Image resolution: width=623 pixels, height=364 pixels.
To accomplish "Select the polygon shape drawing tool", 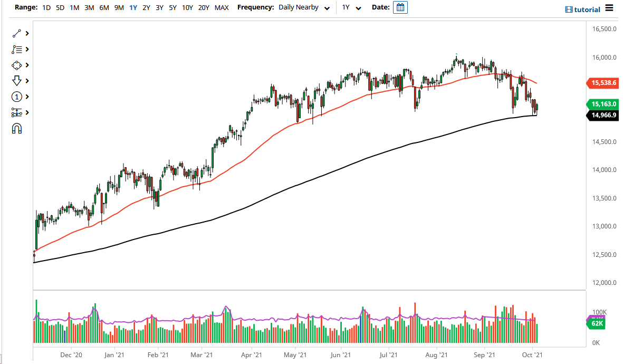I will pyautogui.click(x=15, y=65).
